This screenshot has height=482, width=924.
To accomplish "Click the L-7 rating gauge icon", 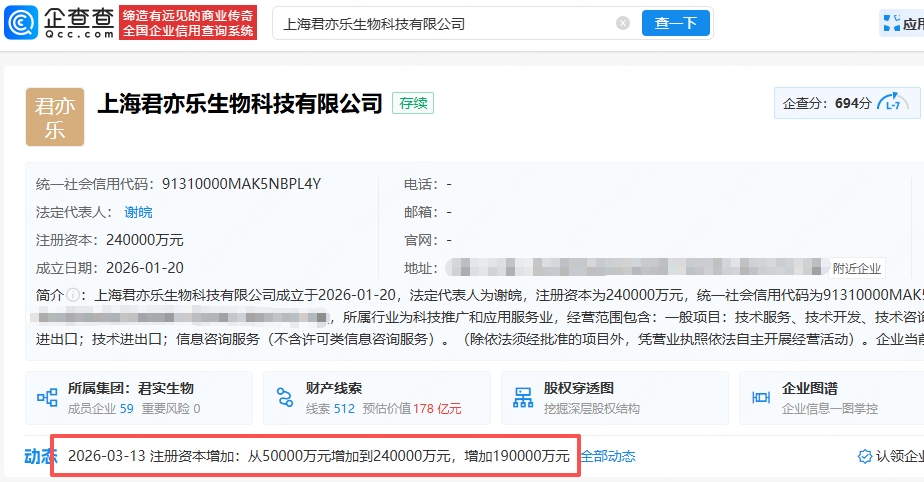I will [892, 103].
